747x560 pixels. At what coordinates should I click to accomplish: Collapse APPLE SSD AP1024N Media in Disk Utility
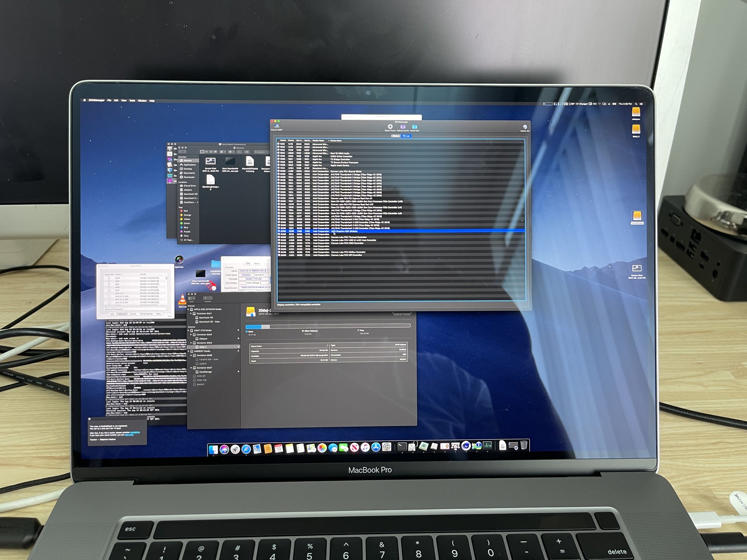click(x=189, y=309)
